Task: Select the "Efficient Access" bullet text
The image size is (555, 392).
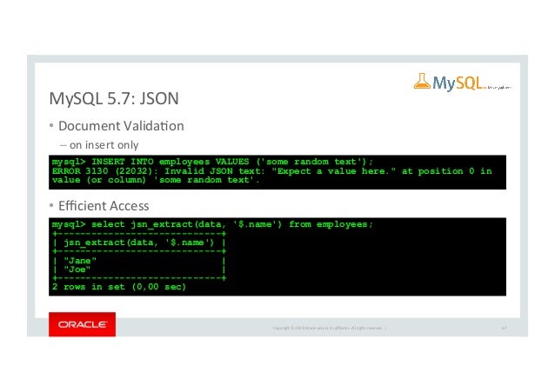Action: pyautogui.click(x=104, y=206)
